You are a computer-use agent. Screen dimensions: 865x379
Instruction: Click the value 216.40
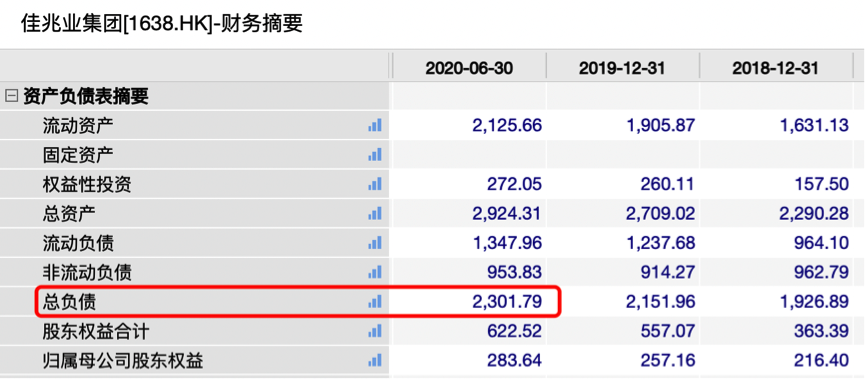(x=821, y=361)
